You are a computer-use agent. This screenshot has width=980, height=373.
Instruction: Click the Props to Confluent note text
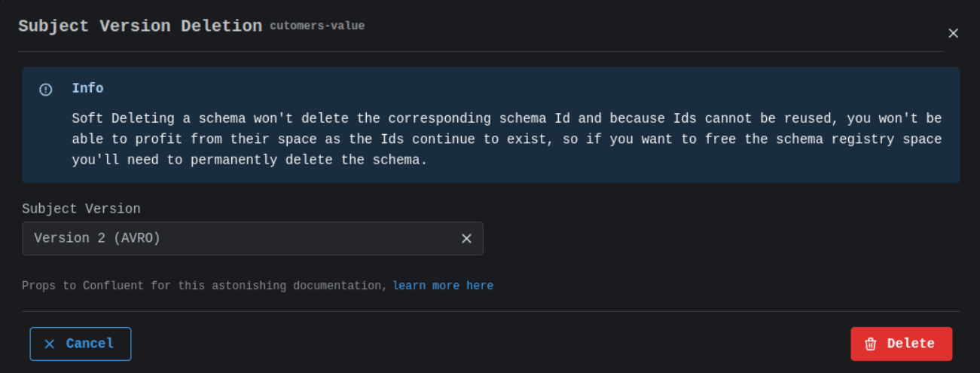[x=205, y=286]
